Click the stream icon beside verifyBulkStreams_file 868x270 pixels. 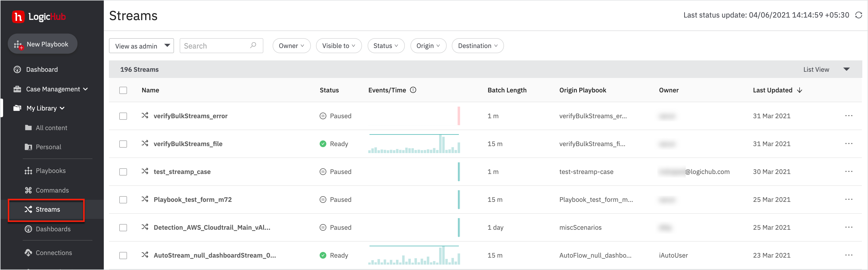point(145,144)
